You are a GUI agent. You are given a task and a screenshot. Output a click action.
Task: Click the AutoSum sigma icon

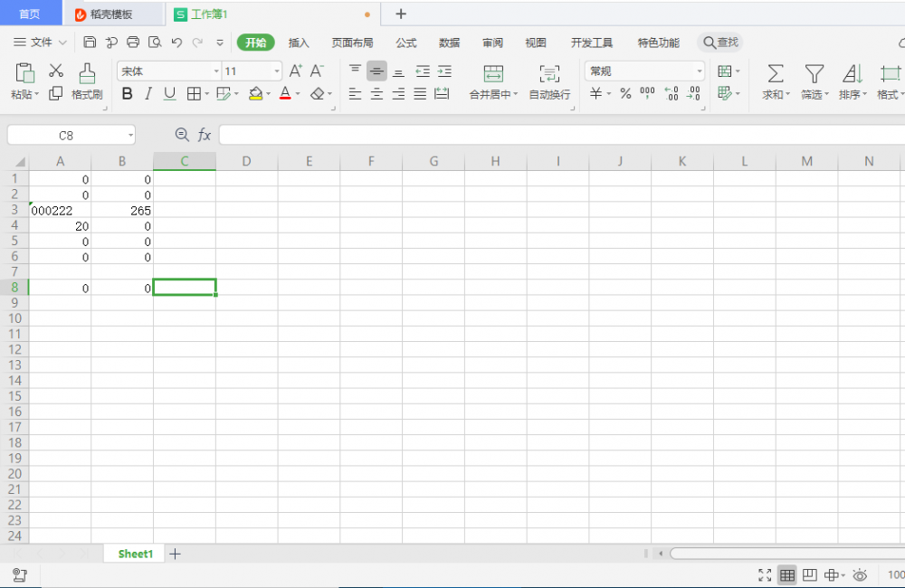pyautogui.click(x=776, y=73)
